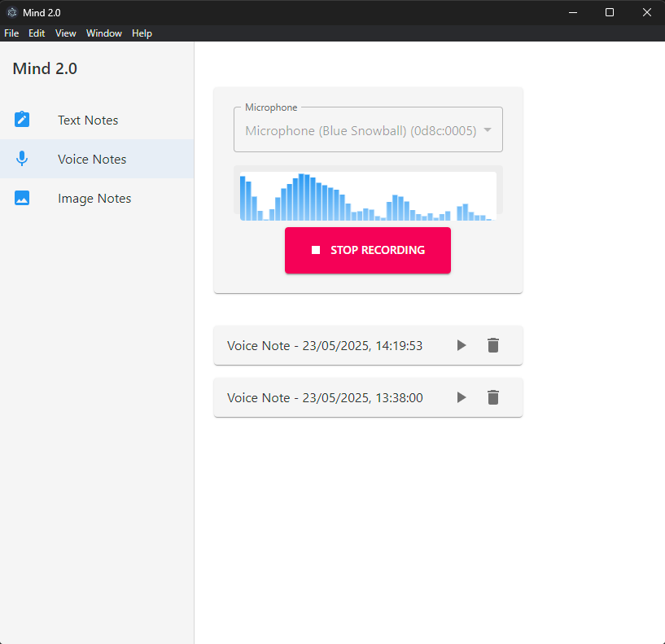Play the 13:38:00 voice note

pyautogui.click(x=462, y=397)
